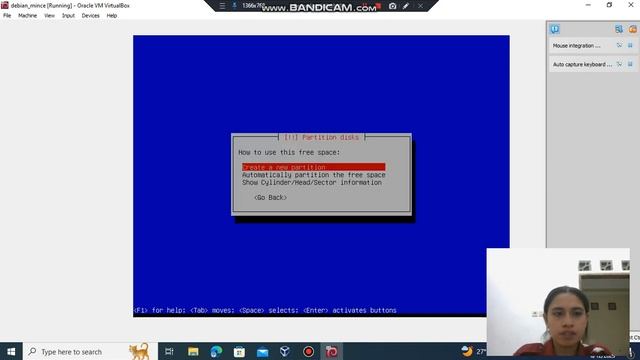The height and width of the screenshot is (360, 640).
Task: Open the Bandicam menu hamburger icon
Action: point(222,6)
